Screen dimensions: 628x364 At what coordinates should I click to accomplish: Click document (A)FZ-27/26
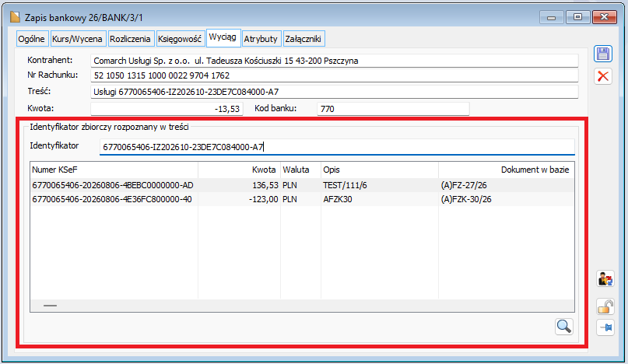click(x=464, y=185)
